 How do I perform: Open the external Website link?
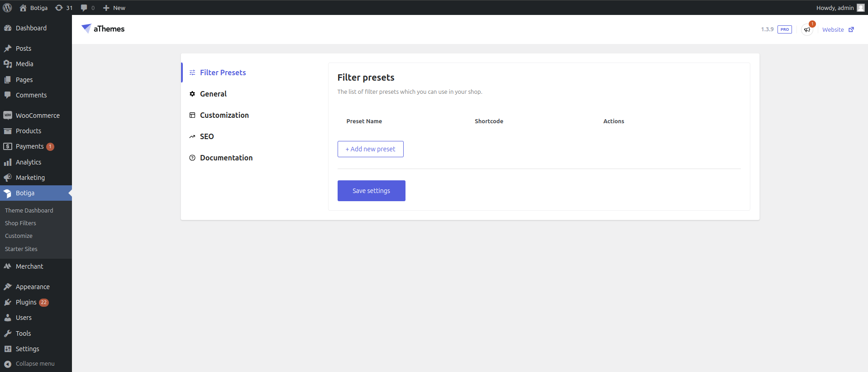click(838, 30)
